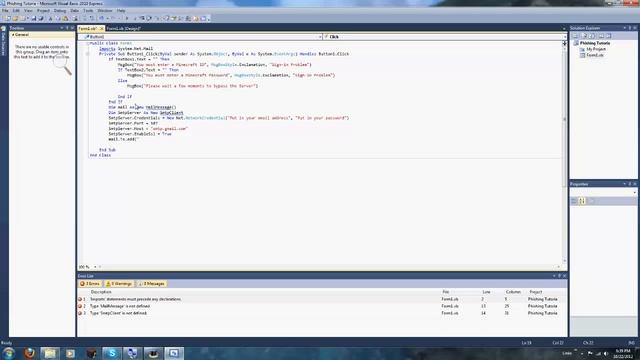The height and width of the screenshot is (360, 640).
Task: Open the File menu
Action: coord(5,11)
